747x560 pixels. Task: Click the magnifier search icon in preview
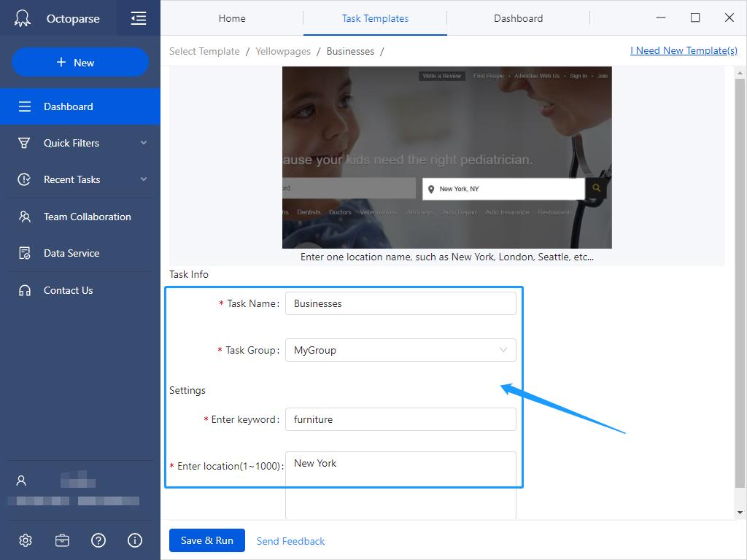pos(596,188)
